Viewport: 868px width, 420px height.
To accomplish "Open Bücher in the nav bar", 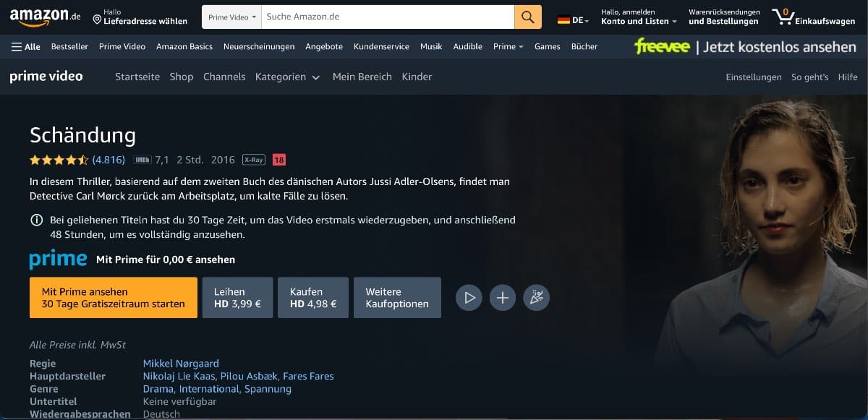I will click(584, 46).
